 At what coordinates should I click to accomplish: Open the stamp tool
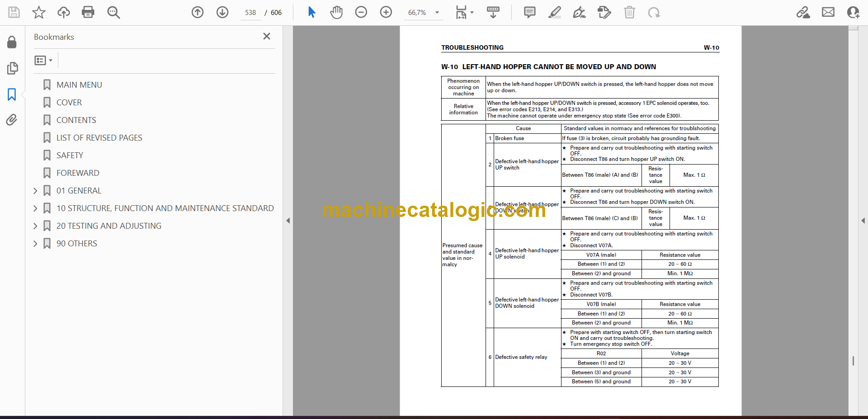pos(604,12)
